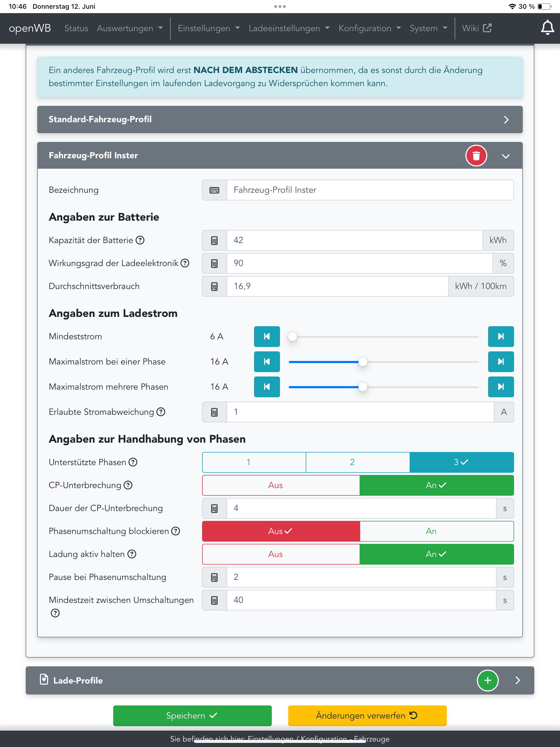Click skip-forward for Maximalstrom mehrere Phasen
560x747 pixels.
coord(501,387)
